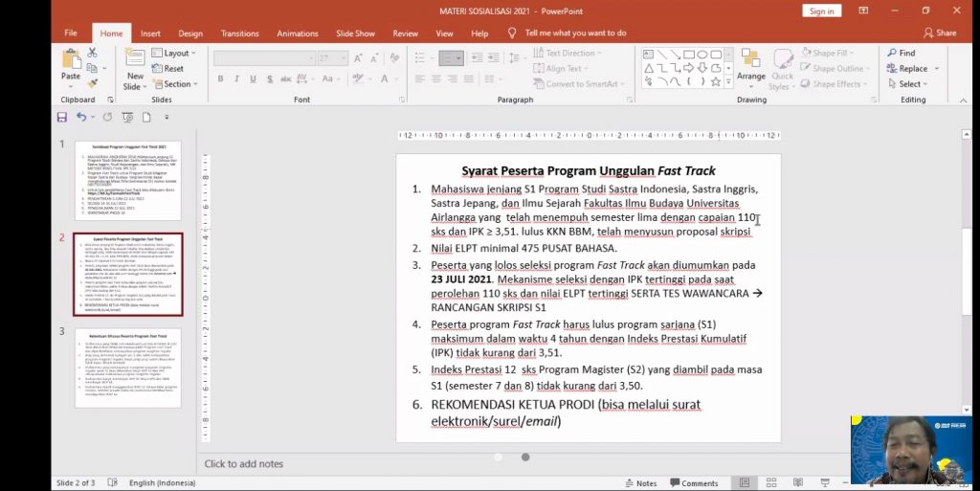Click the Sign in button
Screen dimensions: 980x491
(821, 11)
